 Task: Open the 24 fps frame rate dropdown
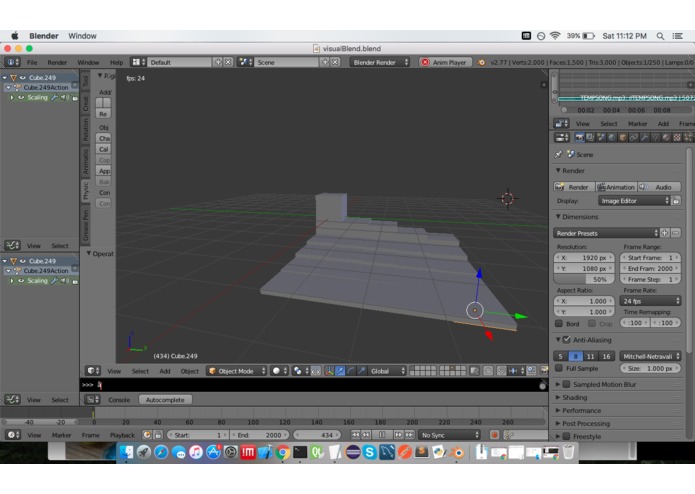click(x=650, y=301)
